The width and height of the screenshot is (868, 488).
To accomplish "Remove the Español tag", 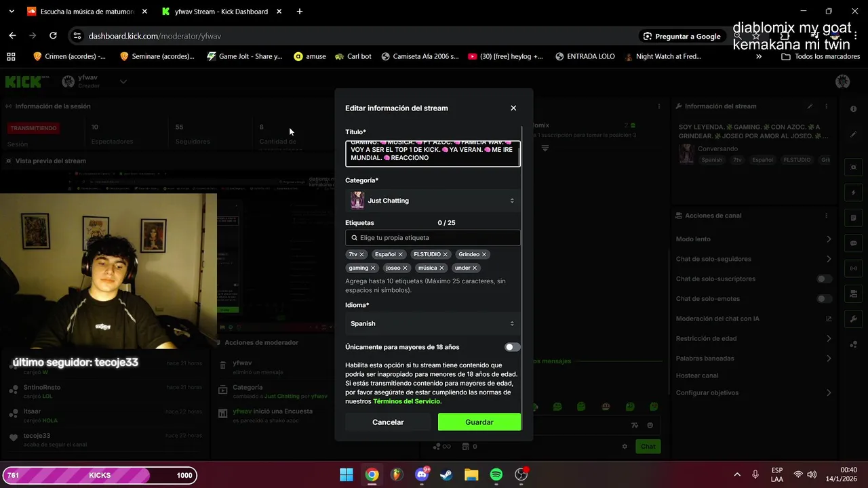I will pyautogui.click(x=400, y=254).
